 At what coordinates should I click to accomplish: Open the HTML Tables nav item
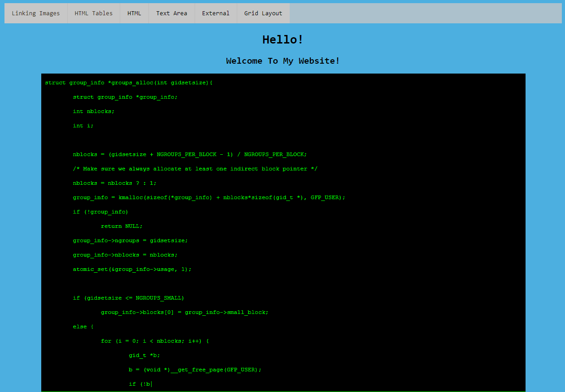tap(94, 13)
